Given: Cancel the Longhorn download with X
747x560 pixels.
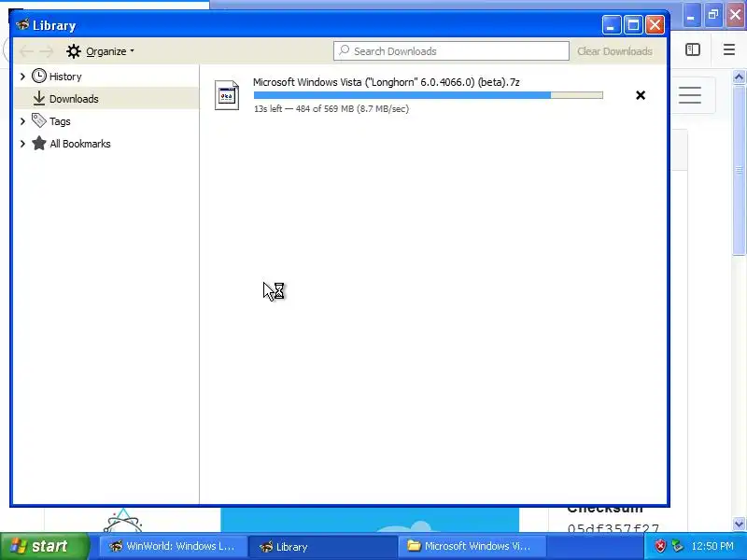Looking at the screenshot, I should tap(641, 95).
